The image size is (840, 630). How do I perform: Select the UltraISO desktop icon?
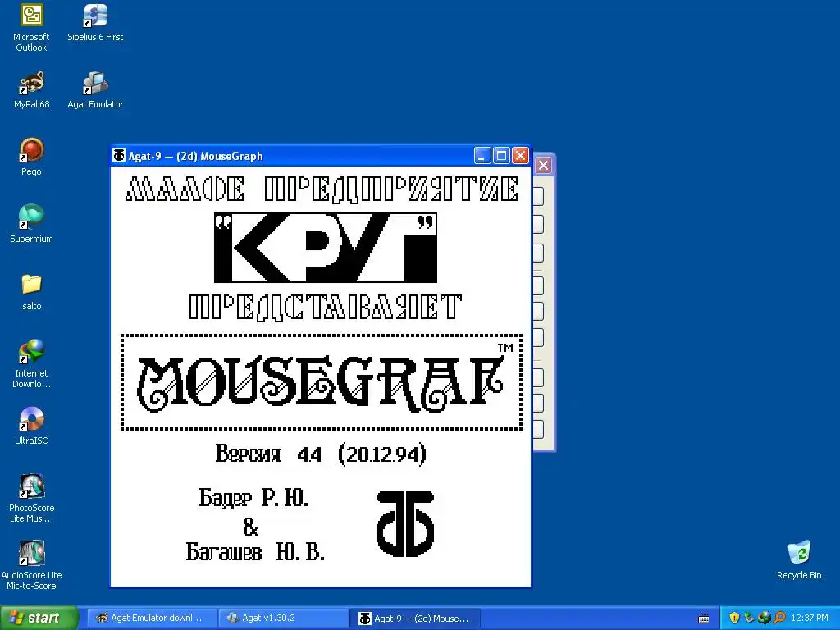click(32, 426)
